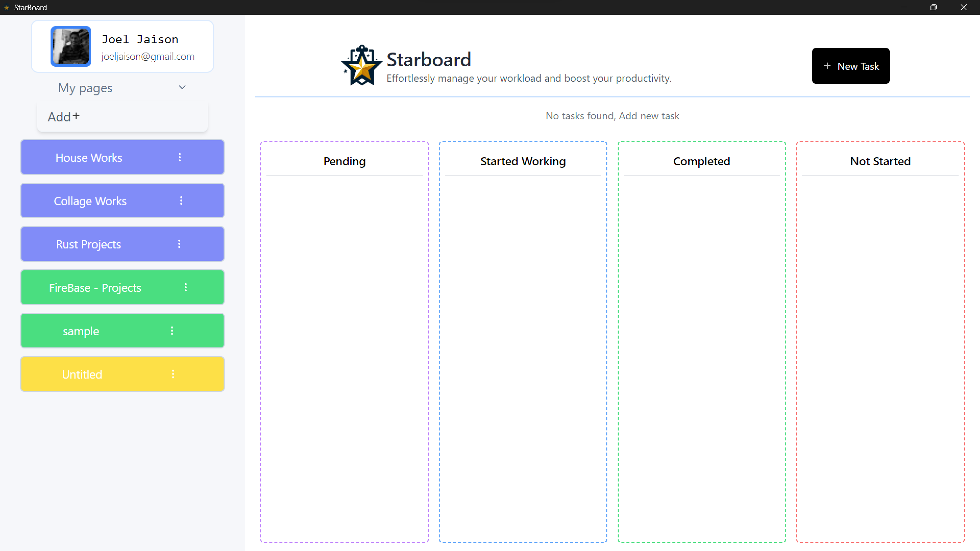This screenshot has width=980, height=551.
Task: Click the New Task button
Action: point(851,65)
